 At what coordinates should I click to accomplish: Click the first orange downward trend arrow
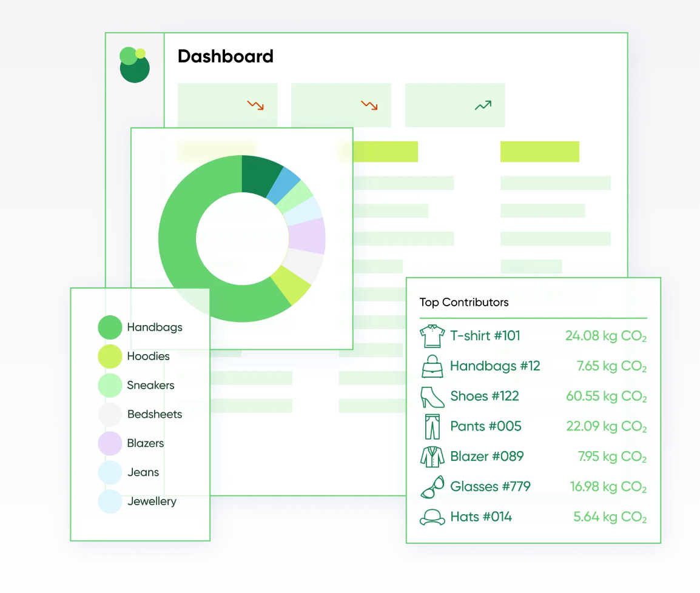tap(256, 106)
